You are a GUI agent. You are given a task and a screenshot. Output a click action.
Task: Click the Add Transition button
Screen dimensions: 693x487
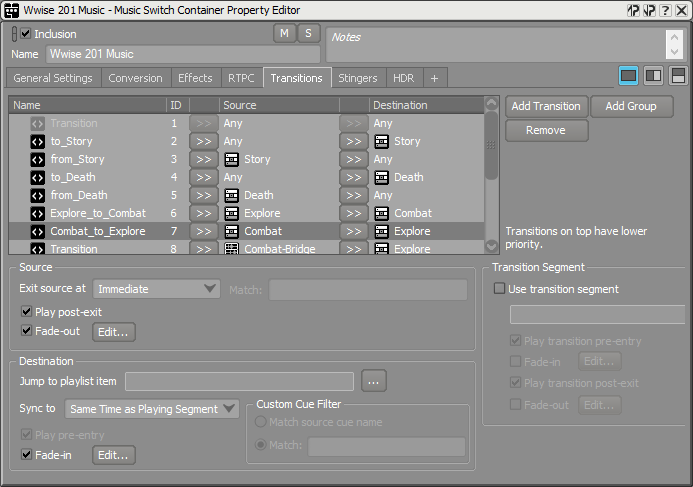point(546,106)
